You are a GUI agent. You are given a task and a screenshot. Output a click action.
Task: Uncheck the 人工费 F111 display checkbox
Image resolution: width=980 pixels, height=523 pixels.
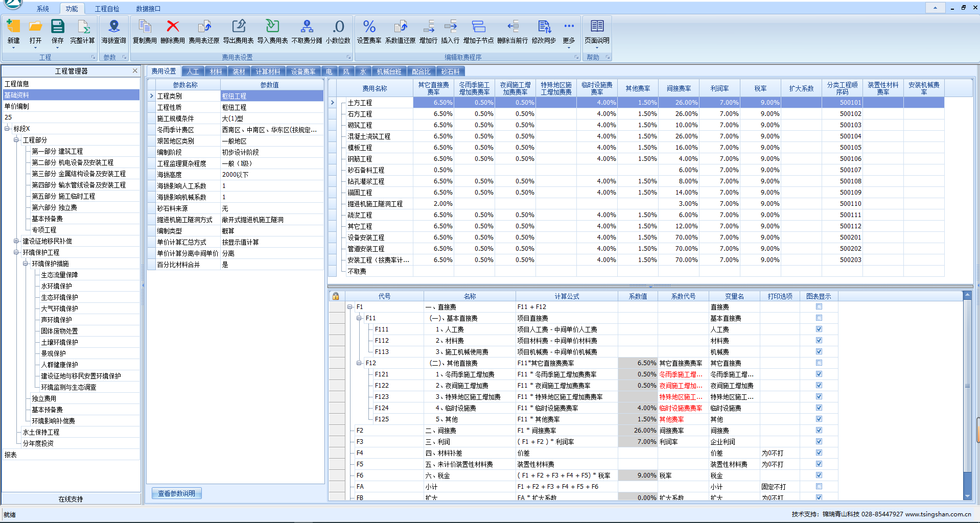819,329
